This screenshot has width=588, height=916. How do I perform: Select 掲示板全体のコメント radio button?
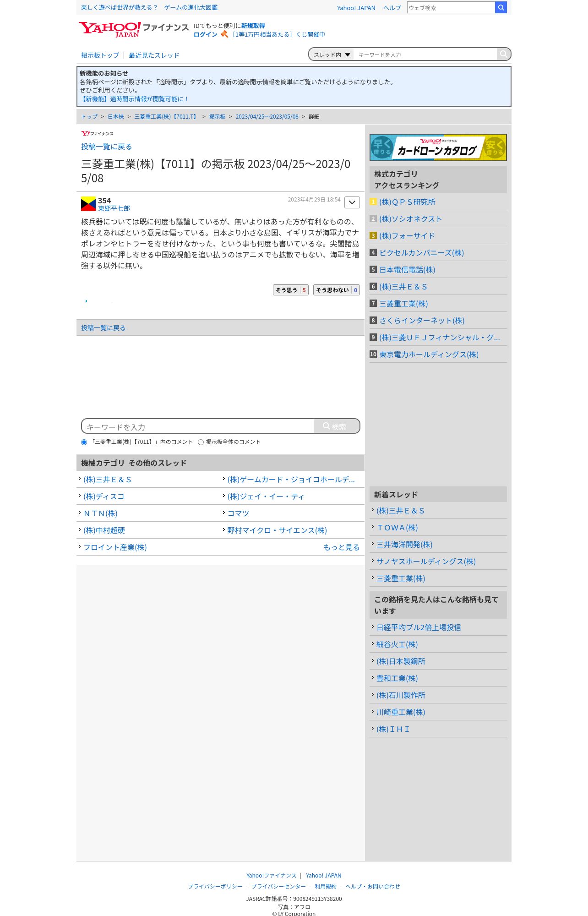point(201,442)
